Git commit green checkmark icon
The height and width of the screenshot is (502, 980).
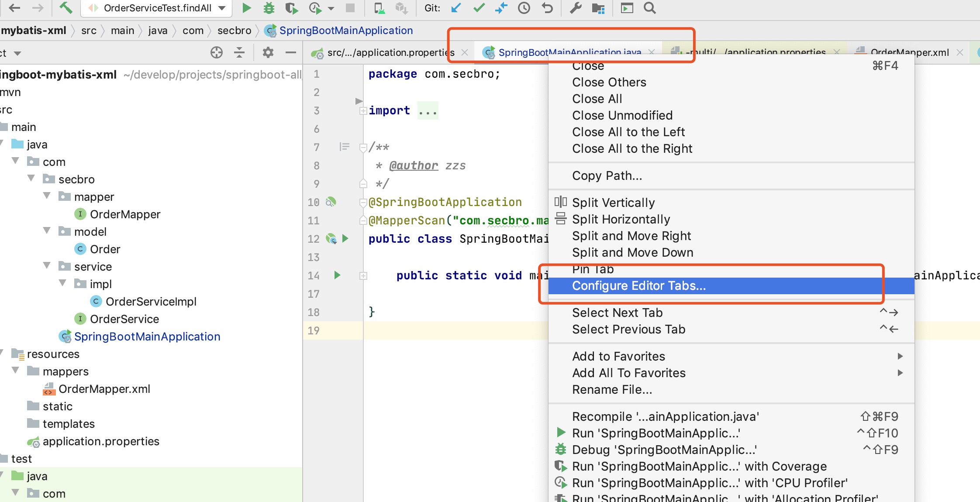click(479, 8)
